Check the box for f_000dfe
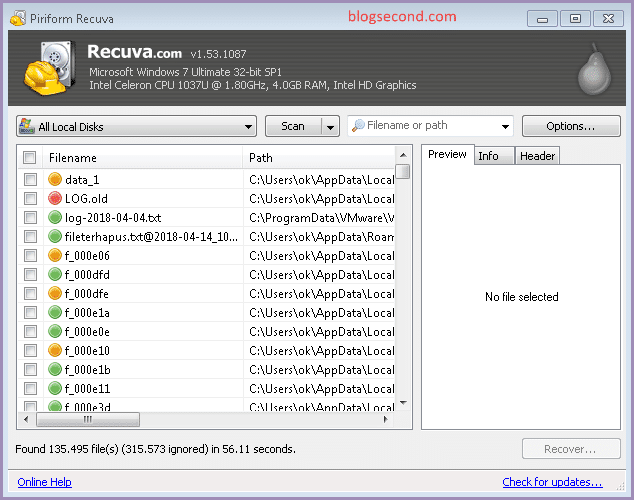The height and width of the screenshot is (500, 634). pyautogui.click(x=30, y=293)
